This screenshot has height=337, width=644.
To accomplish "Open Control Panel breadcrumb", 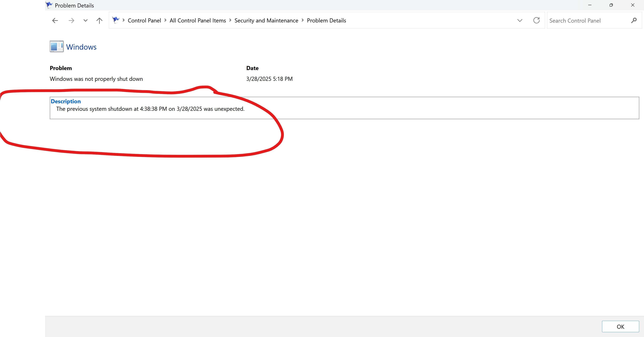I will (x=144, y=20).
